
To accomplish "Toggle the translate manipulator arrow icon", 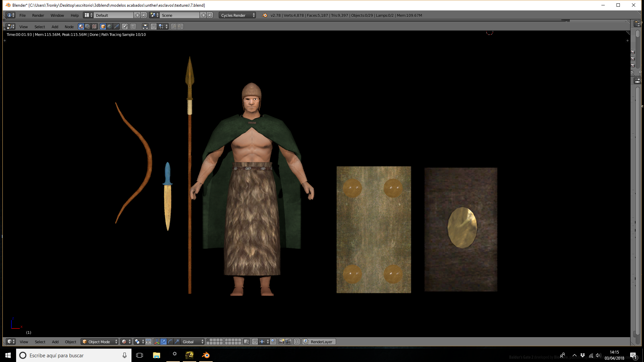I will pos(163,342).
